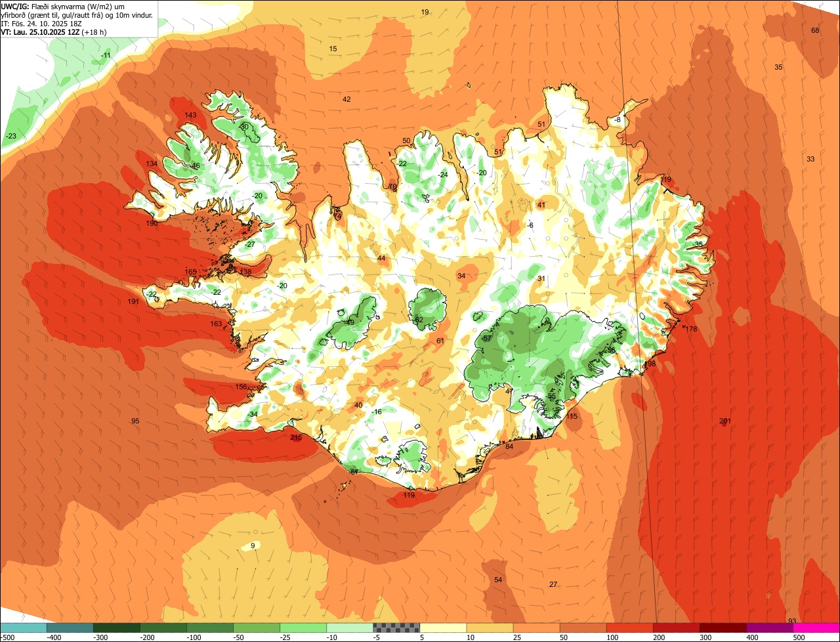Viewport: 840px width, 642px height.
Task: Click the checkered legend swatch between -5 and 5
Action: pos(396,628)
